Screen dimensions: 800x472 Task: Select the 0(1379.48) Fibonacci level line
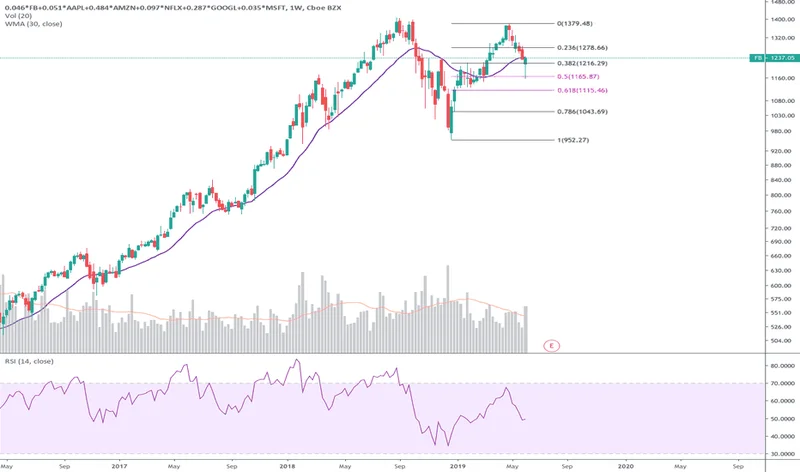(x=500, y=23)
